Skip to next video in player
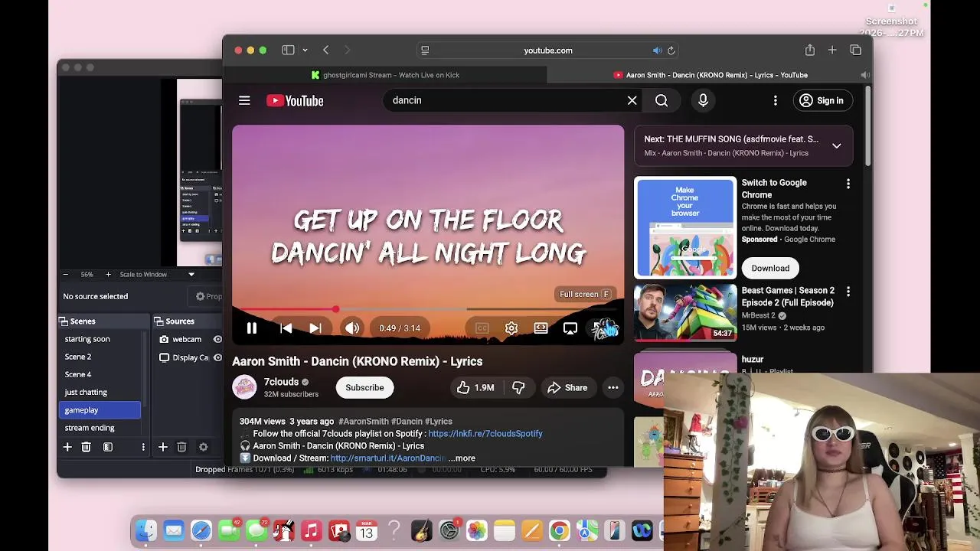This screenshot has height=551, width=980. [x=315, y=328]
